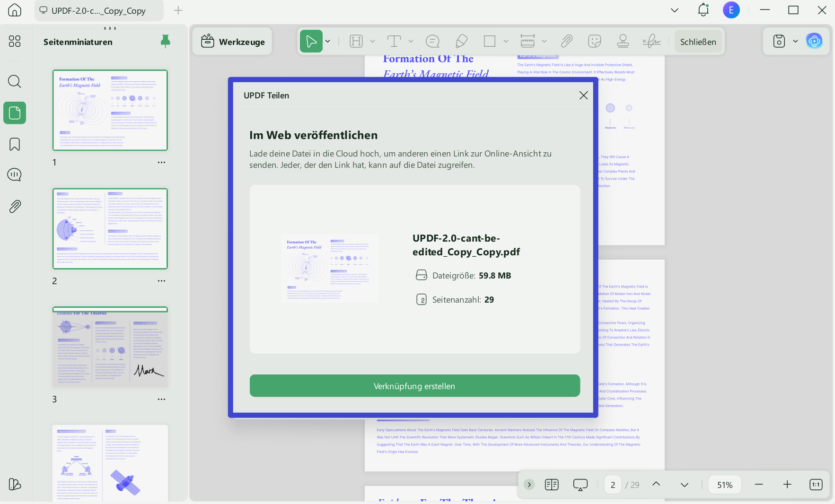Open more options for page 2 thumbnail
The width and height of the screenshot is (835, 504).
coord(162,281)
